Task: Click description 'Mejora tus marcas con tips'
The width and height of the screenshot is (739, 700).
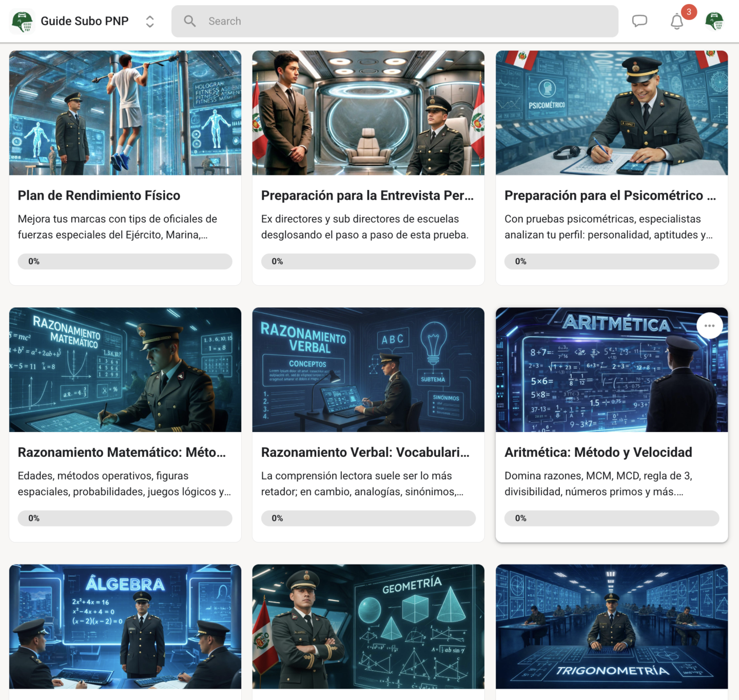Action: [118, 227]
